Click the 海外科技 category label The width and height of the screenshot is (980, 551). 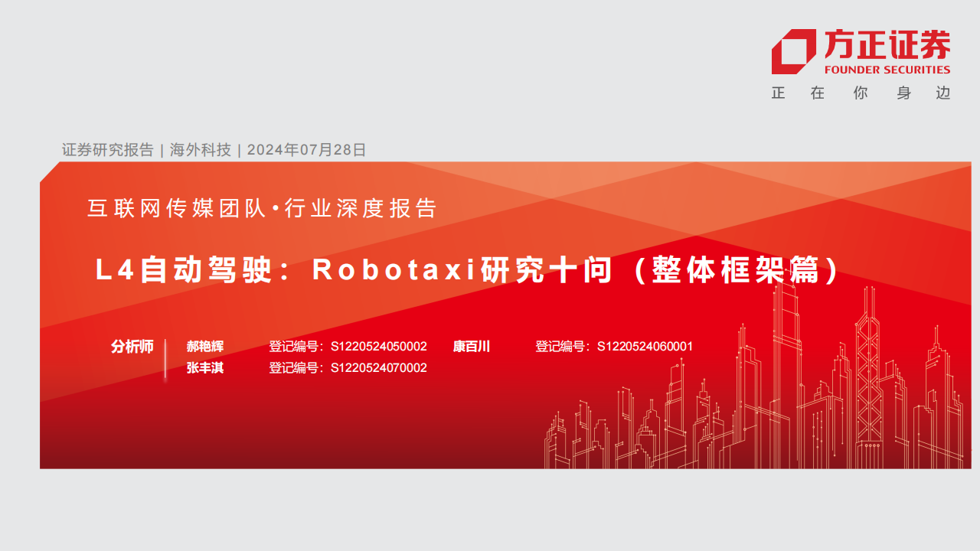(x=201, y=150)
